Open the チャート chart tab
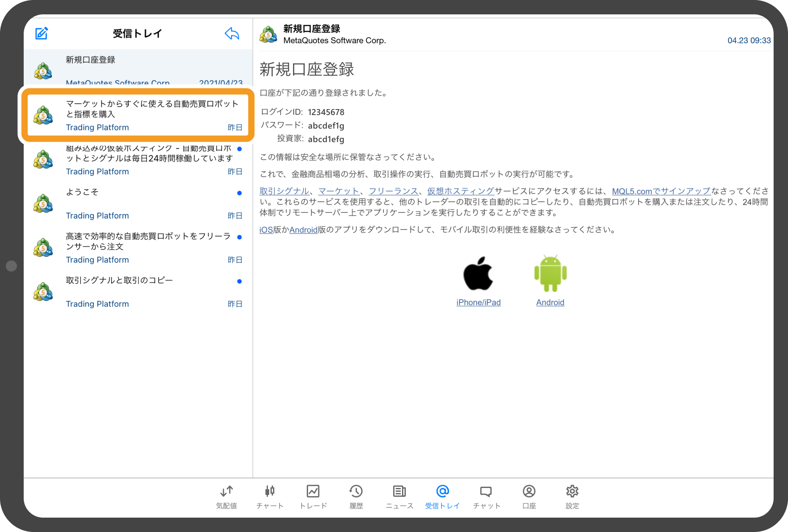 270,497
